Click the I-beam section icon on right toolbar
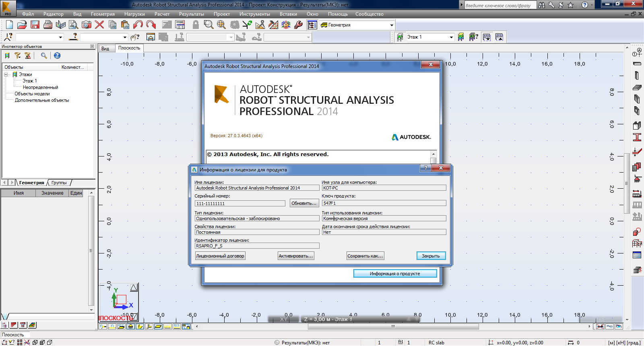 [637, 137]
